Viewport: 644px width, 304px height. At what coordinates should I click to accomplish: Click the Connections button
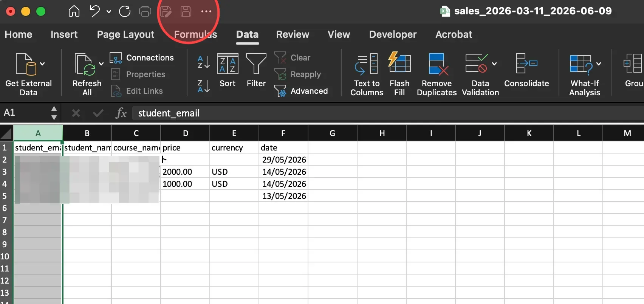[142, 58]
